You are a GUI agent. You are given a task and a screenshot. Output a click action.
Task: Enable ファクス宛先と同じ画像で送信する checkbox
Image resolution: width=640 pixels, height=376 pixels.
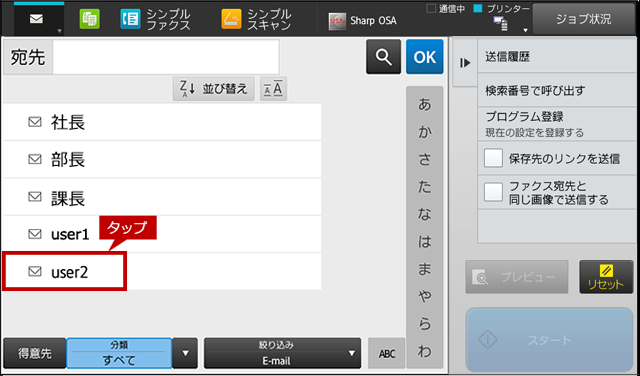tap(493, 192)
